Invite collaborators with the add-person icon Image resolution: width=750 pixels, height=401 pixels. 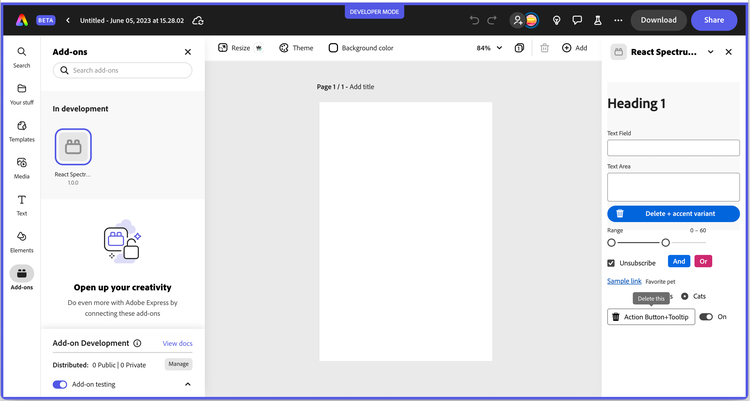(x=517, y=20)
